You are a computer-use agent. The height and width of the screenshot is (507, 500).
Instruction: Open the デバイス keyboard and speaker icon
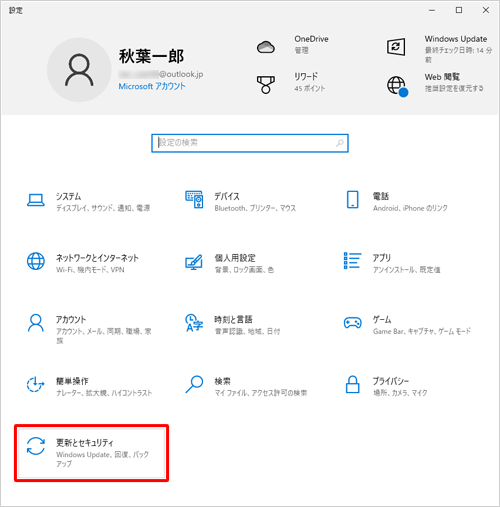(194, 200)
